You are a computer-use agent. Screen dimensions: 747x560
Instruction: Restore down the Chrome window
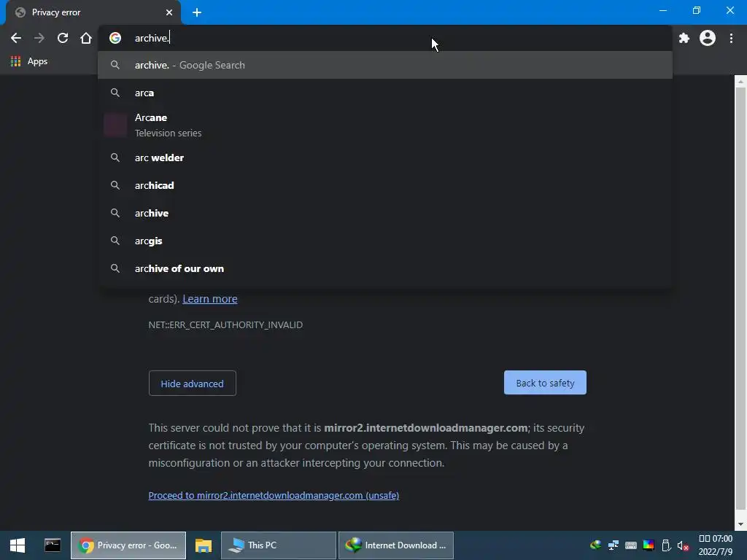697,10
